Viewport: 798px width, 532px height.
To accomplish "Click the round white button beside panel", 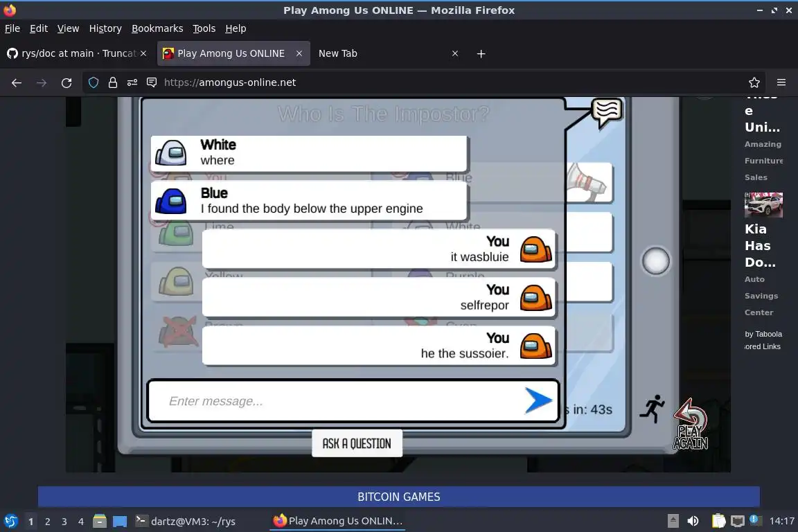I will [655, 261].
